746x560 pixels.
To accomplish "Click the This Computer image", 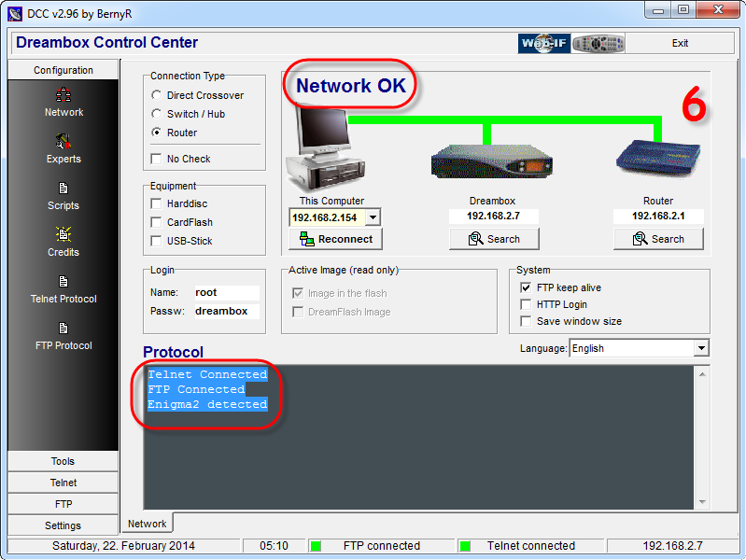I will pyautogui.click(x=325, y=149).
